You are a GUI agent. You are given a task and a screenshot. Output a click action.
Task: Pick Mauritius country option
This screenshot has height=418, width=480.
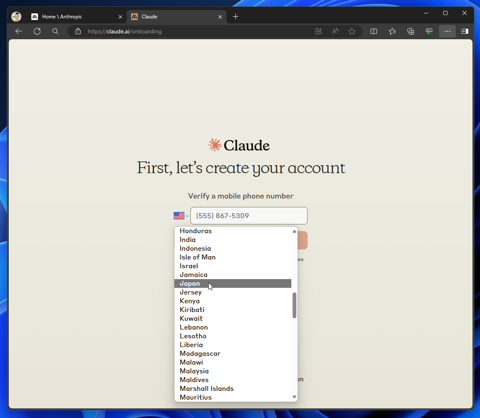(233, 397)
